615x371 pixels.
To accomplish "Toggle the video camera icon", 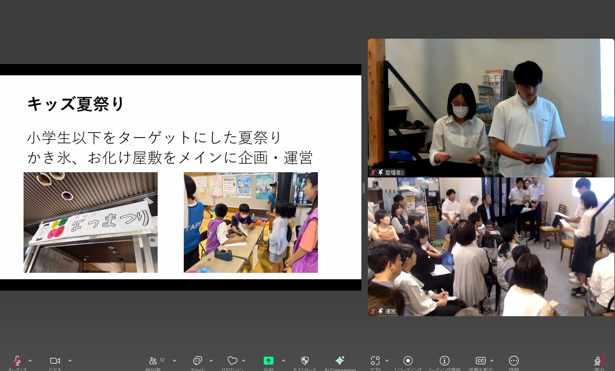I will pos(55,360).
